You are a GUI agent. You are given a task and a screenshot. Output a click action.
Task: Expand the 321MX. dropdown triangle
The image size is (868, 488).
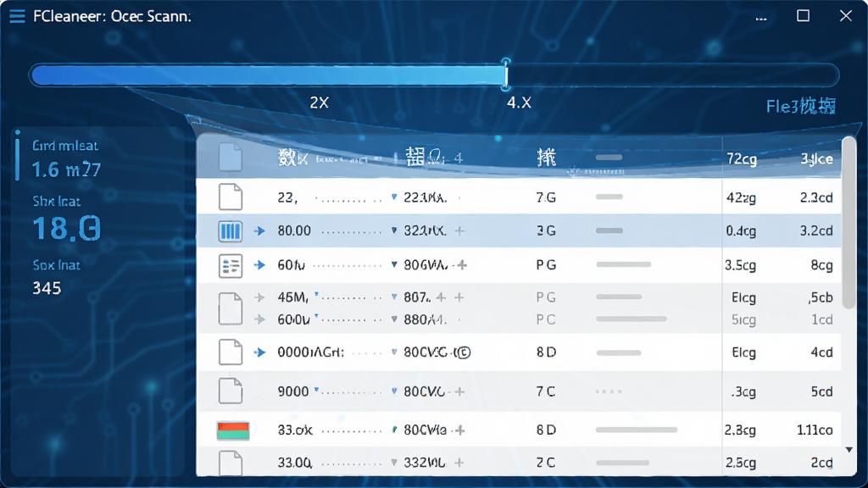point(394,230)
